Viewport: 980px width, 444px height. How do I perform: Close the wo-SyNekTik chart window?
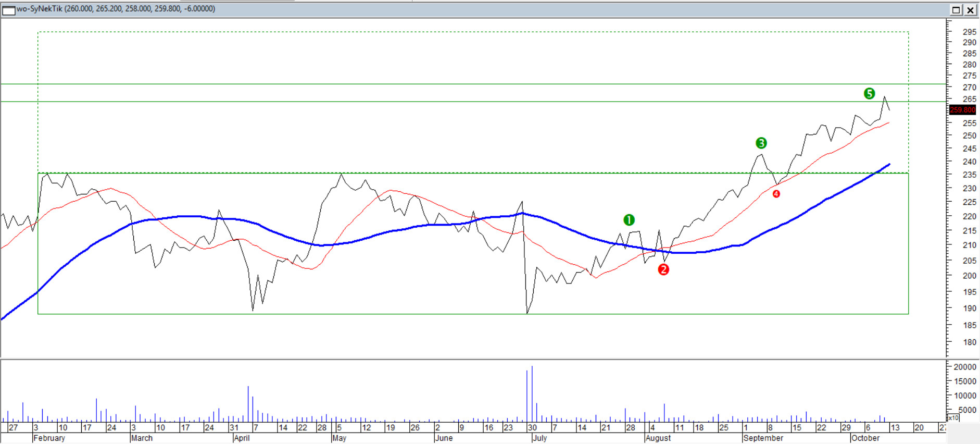point(971,10)
